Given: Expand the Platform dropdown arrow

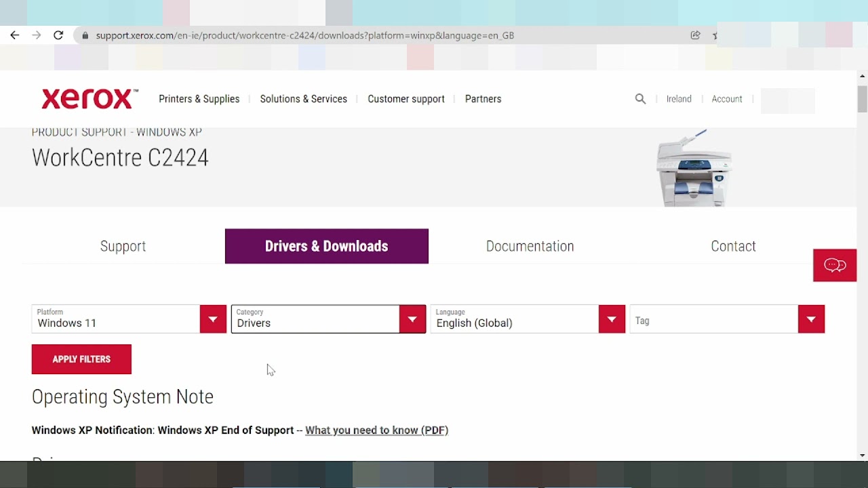Looking at the screenshot, I should pyautogui.click(x=213, y=319).
